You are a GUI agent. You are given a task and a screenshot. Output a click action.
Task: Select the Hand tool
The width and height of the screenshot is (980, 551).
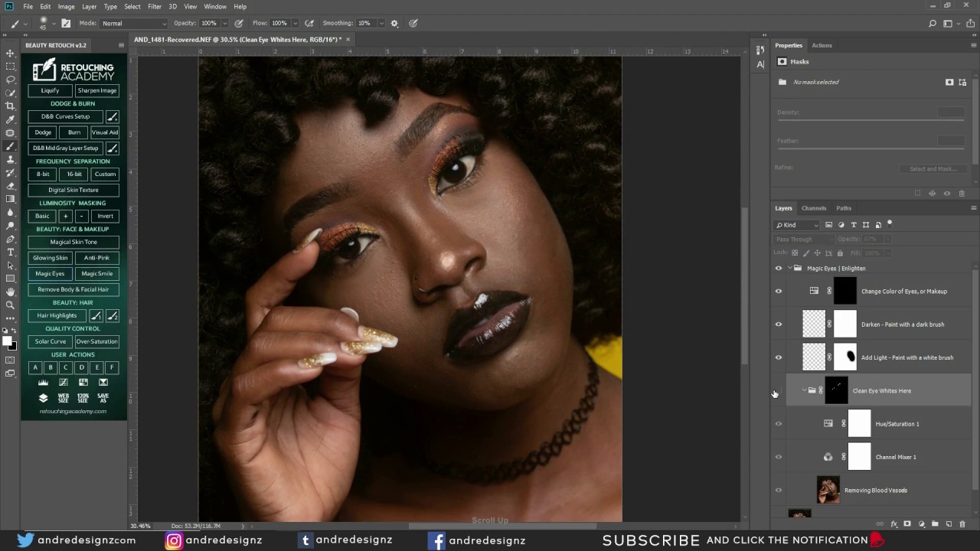click(11, 292)
